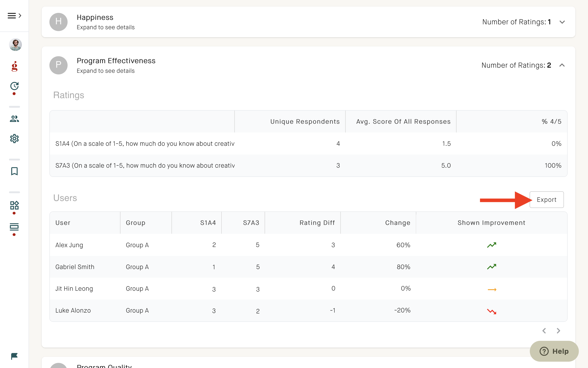Collapse the Program Effectiveness section chevron
Viewport: 588px width, 368px height.
[x=562, y=65]
